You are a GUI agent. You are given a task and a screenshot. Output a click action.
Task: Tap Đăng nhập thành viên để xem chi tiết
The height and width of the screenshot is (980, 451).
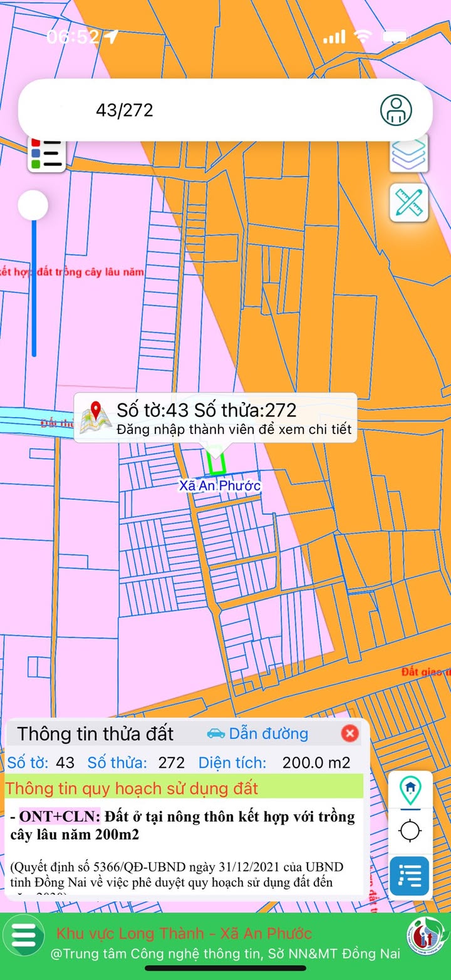(x=234, y=430)
